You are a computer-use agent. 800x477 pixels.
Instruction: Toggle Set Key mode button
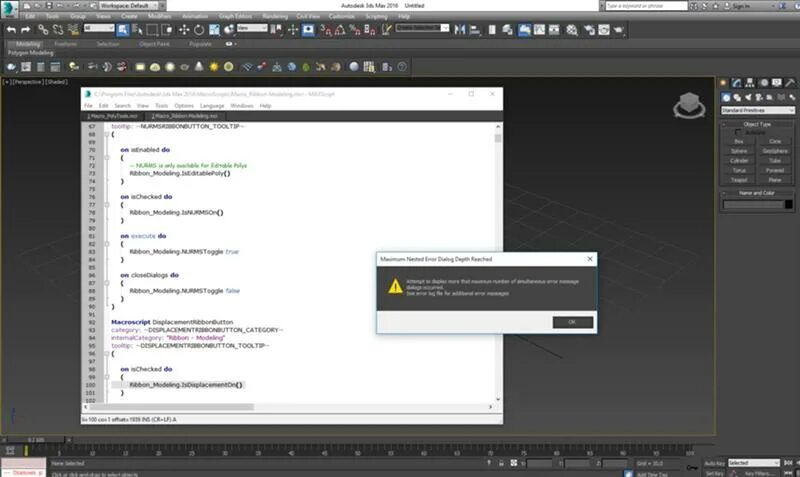coord(714,473)
